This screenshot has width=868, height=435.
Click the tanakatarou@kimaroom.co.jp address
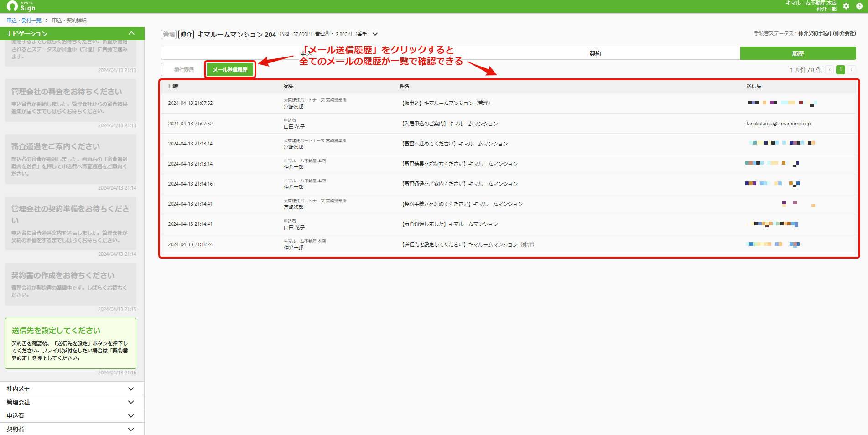coord(779,124)
